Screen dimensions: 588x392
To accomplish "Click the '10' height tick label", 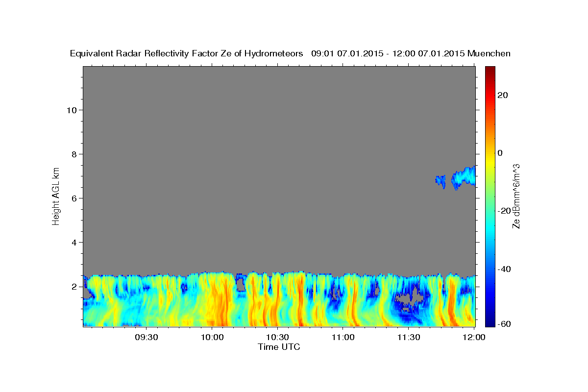I will [71, 110].
